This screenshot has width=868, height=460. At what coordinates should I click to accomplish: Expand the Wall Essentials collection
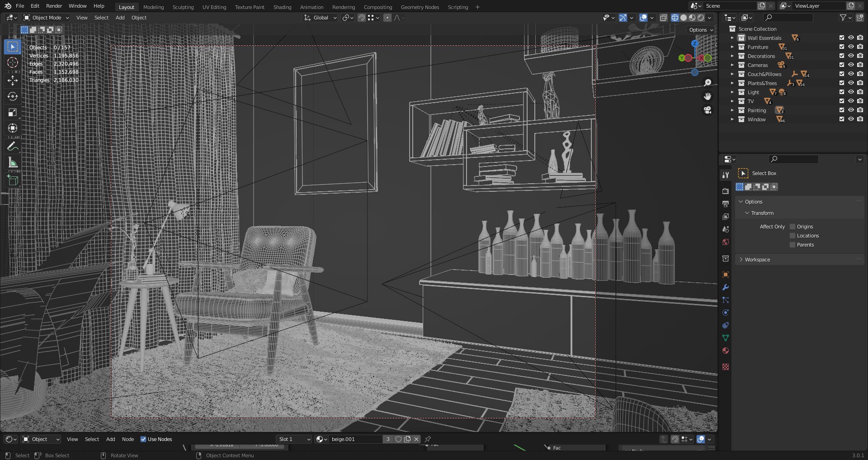(x=732, y=38)
